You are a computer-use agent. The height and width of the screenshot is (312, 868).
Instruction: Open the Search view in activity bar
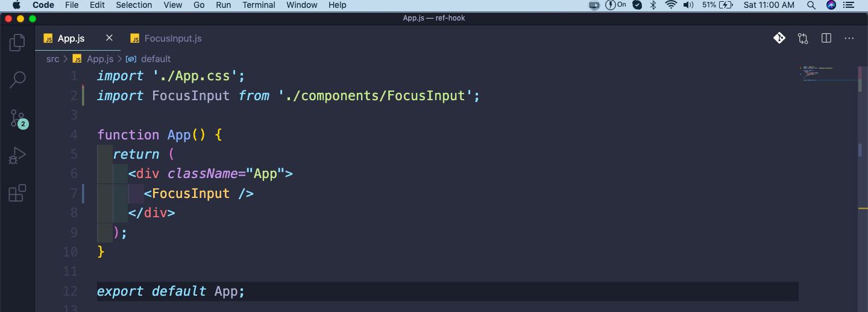click(17, 80)
